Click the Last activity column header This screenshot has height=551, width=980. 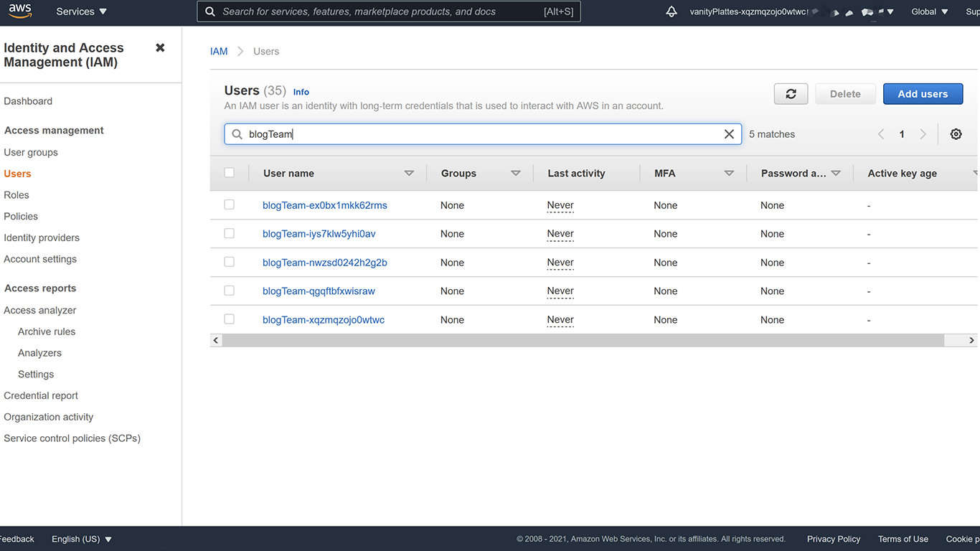(576, 174)
